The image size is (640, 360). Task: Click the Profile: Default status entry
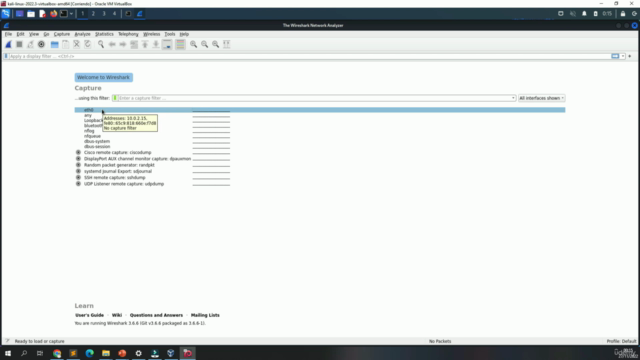coord(621,341)
